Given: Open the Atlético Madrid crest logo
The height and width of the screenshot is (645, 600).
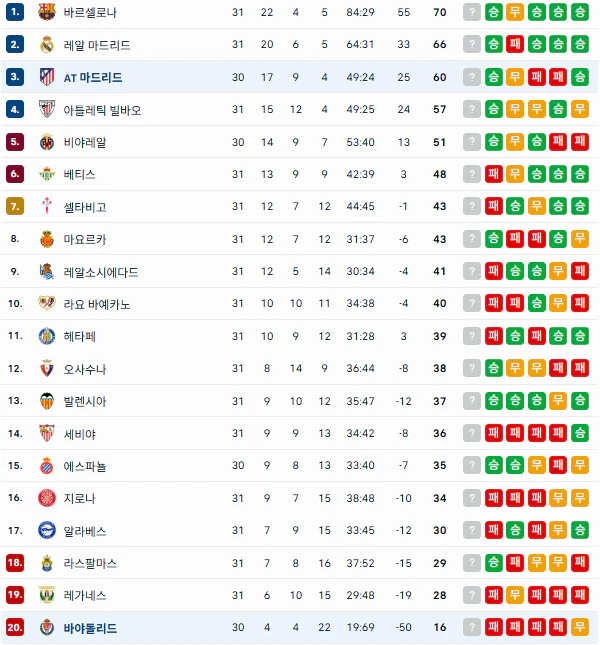Looking at the screenshot, I should (x=46, y=77).
